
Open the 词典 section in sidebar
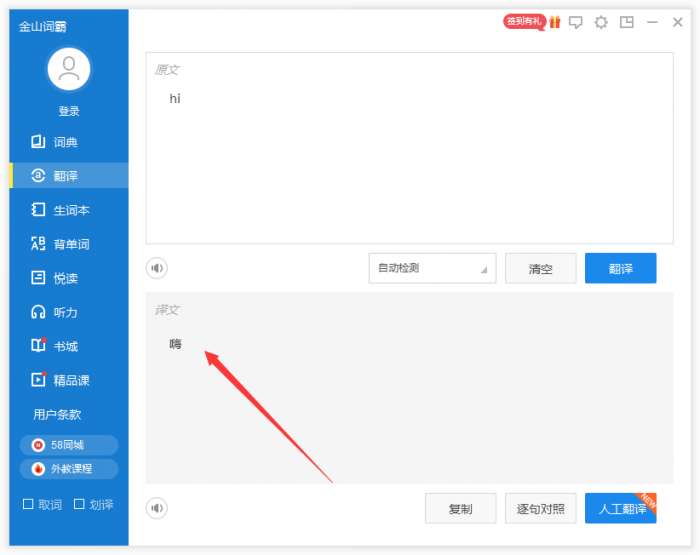pos(69,142)
